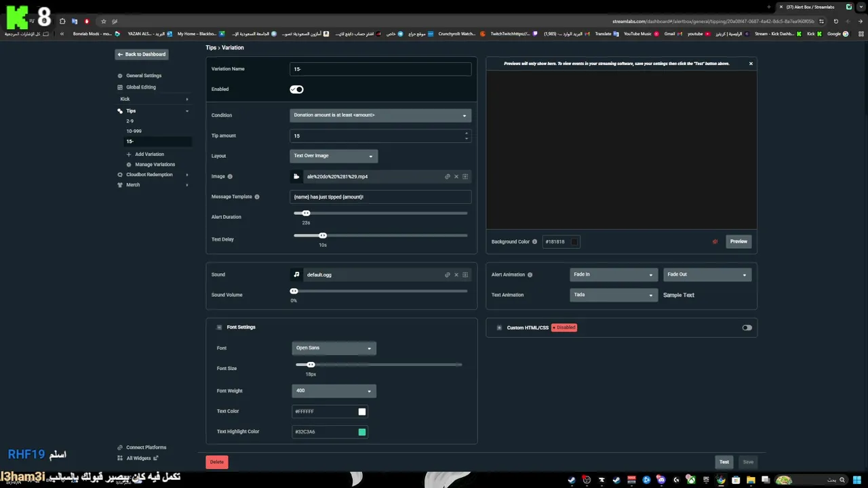Click the General Settings gear icon

120,76
